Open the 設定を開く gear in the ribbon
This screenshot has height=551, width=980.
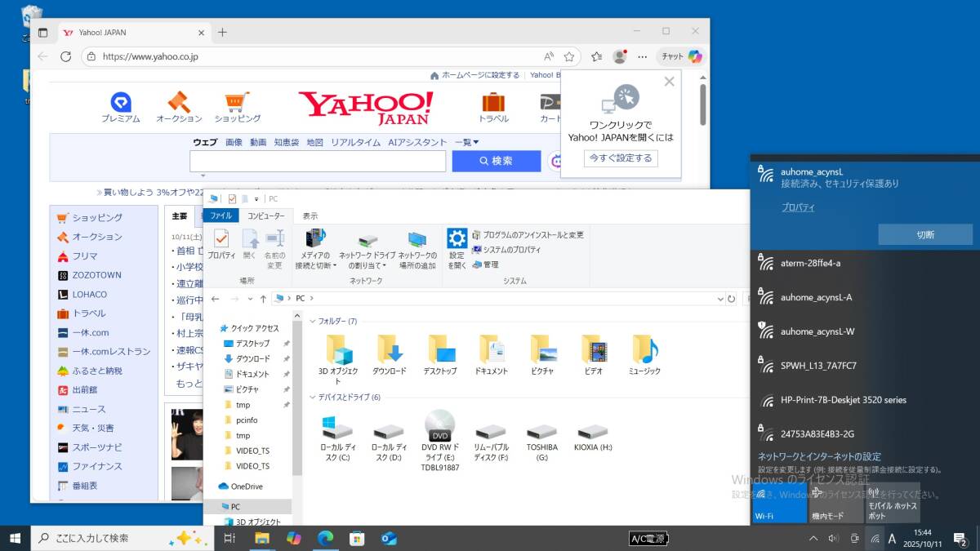[x=457, y=239]
